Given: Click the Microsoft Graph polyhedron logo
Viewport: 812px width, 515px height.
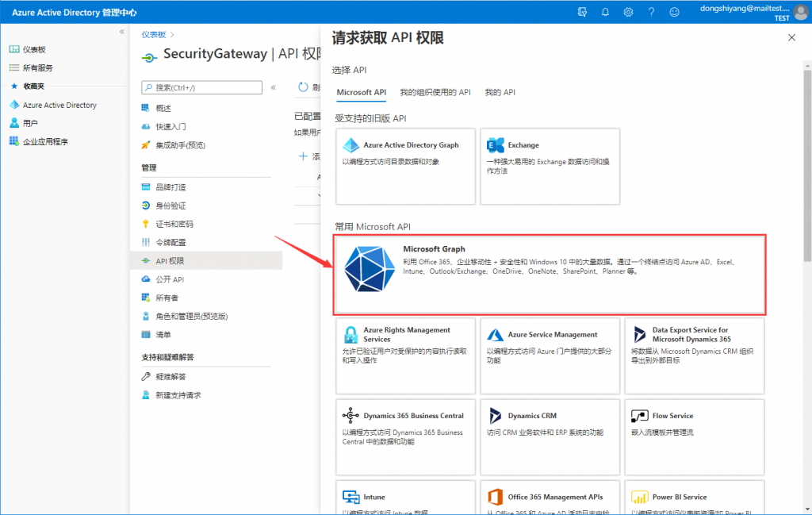Looking at the screenshot, I should (370, 269).
